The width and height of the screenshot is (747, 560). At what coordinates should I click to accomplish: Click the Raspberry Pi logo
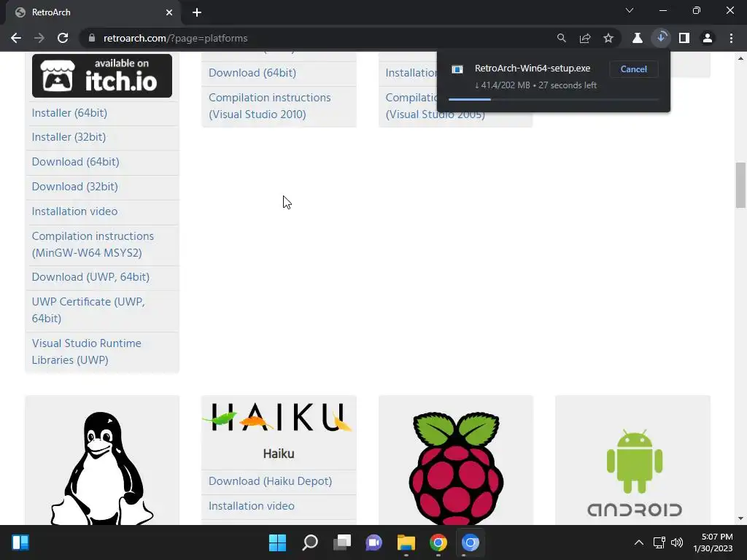(x=456, y=469)
